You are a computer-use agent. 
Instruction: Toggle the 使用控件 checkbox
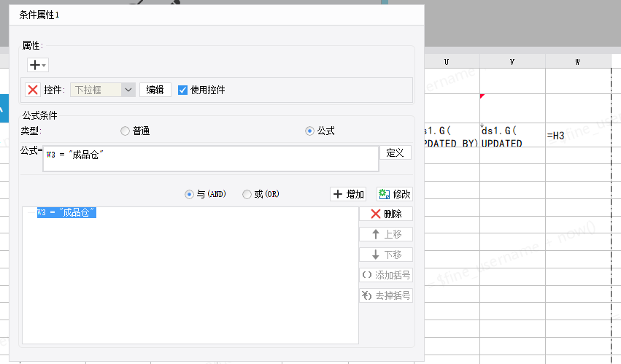182,90
